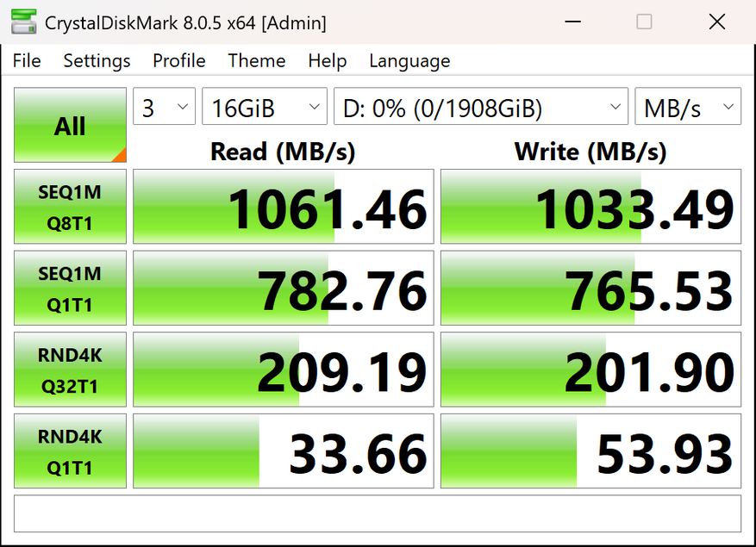Close the CrystalDiskMark window

[717, 22]
